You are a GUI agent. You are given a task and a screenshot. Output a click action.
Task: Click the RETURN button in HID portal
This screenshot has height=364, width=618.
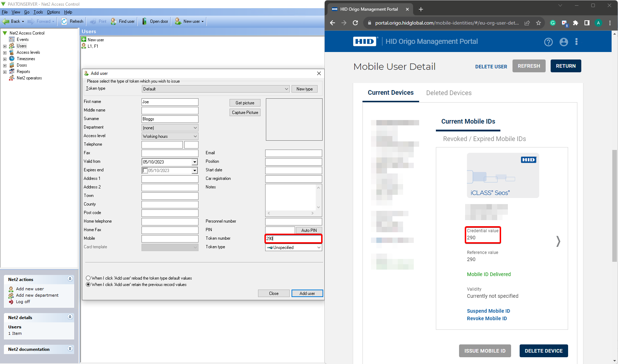tap(566, 66)
